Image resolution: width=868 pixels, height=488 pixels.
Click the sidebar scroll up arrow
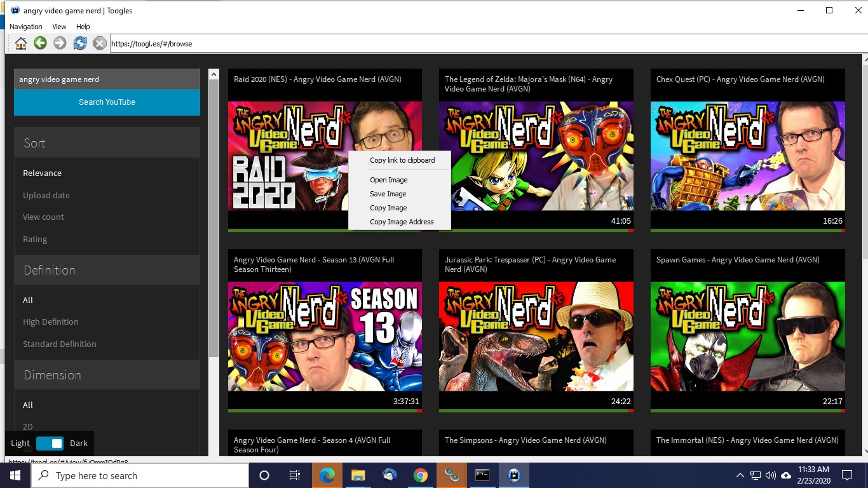click(214, 74)
